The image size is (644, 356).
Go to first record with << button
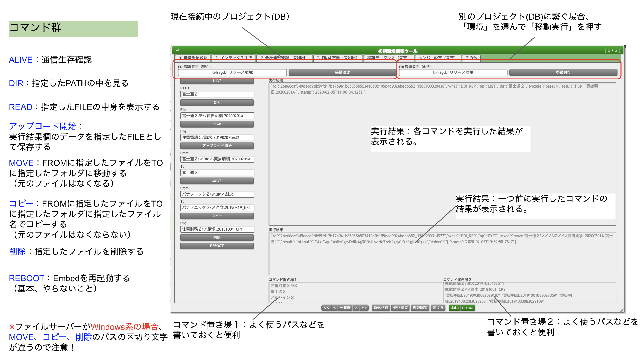[x=326, y=308]
